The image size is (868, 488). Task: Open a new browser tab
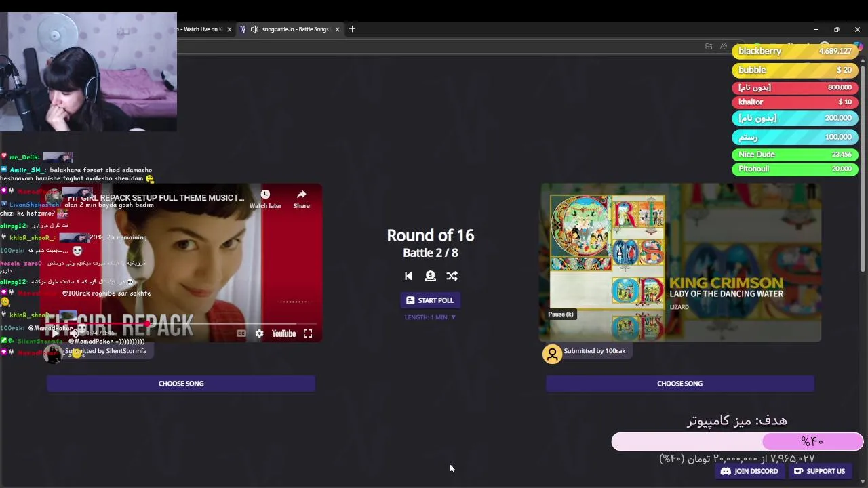click(x=352, y=29)
